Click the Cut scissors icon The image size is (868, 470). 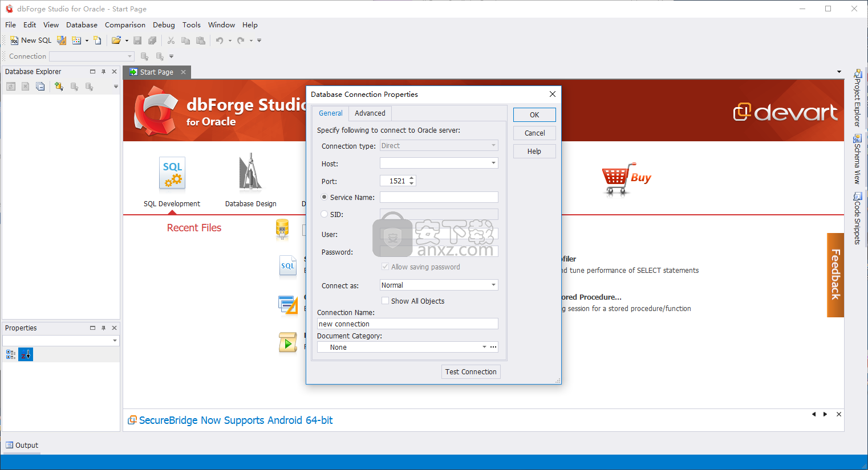click(171, 40)
